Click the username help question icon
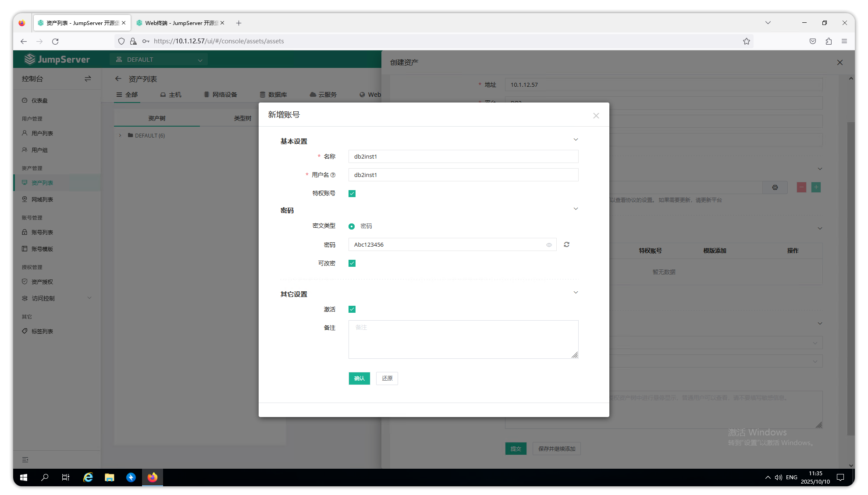The image size is (868, 495). point(333,175)
